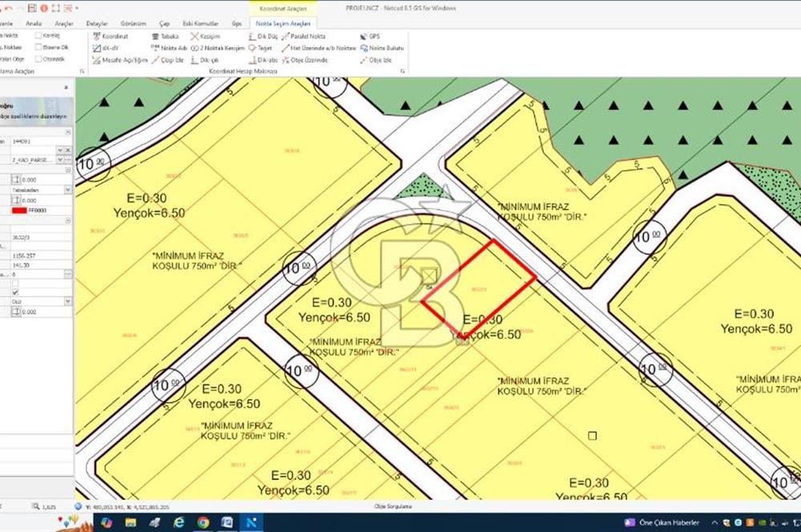Open the Düz dropdown in properties panel
Screen dimensions: 801x532
(68, 300)
